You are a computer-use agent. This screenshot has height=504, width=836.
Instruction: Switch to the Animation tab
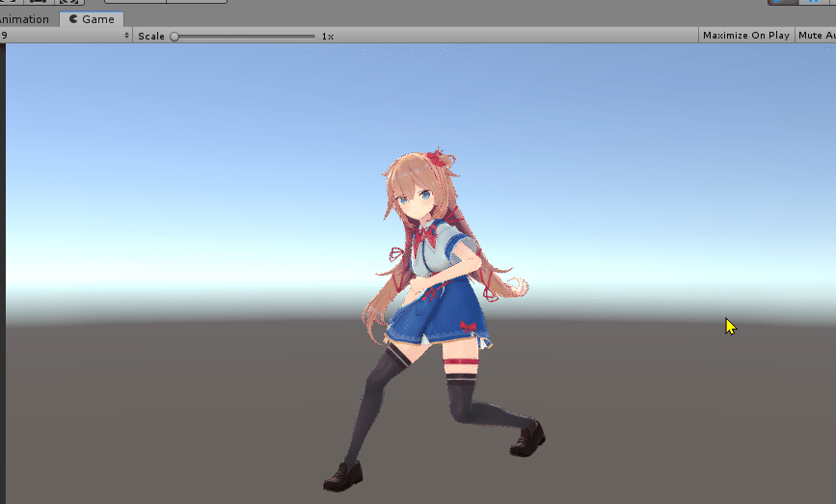pyautogui.click(x=26, y=19)
